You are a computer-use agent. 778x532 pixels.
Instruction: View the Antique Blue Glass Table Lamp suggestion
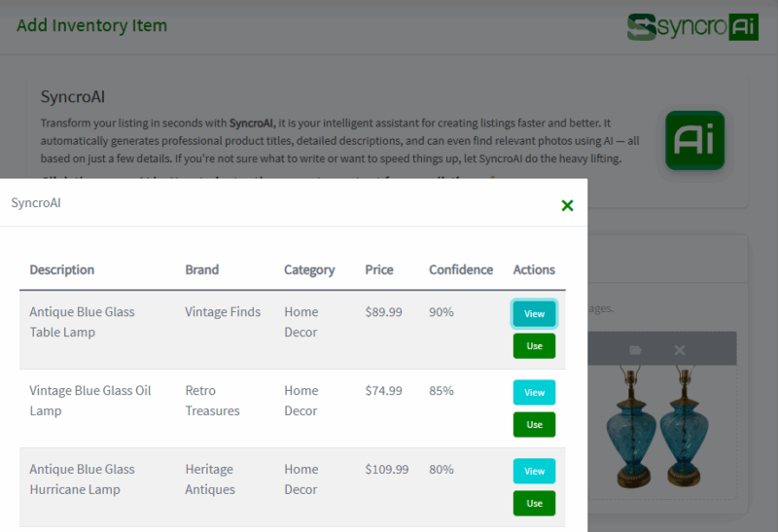pos(534,313)
